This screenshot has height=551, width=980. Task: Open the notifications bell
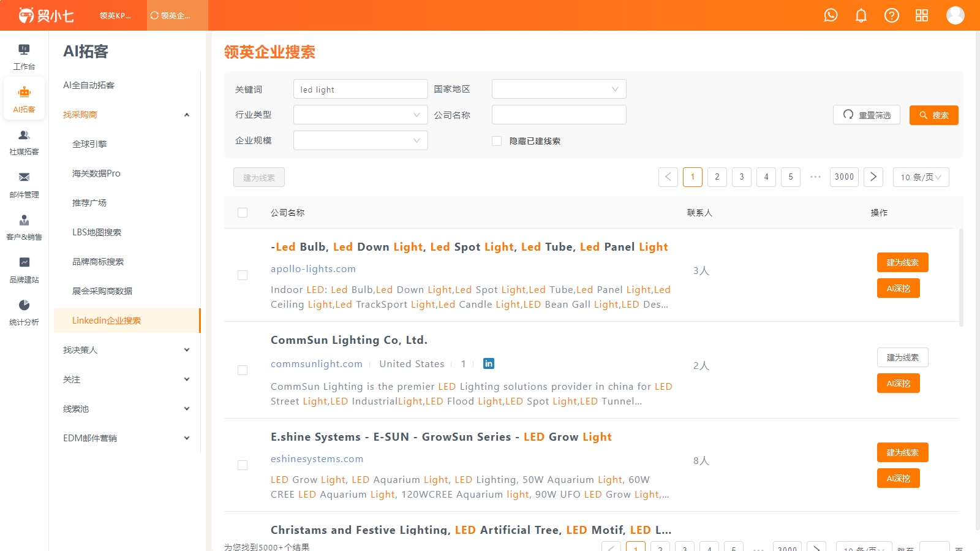pos(861,15)
